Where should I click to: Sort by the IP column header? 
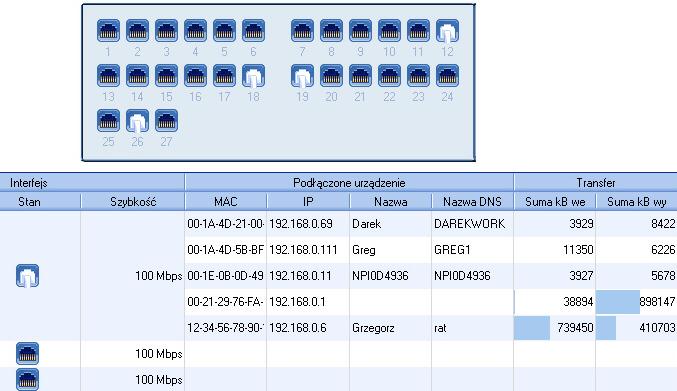coord(308,202)
